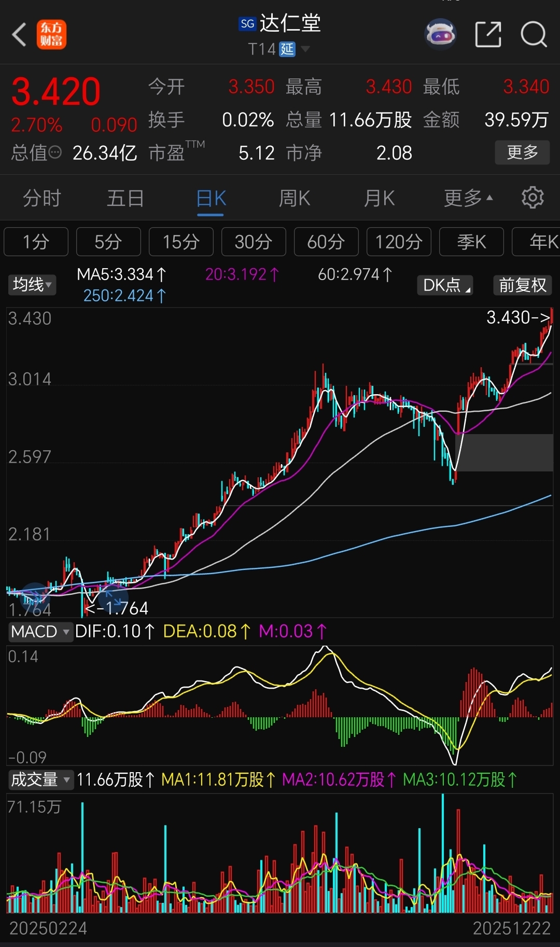Tap the MA5:3.334 value
This screenshot has height=947, width=560.
coord(122,274)
